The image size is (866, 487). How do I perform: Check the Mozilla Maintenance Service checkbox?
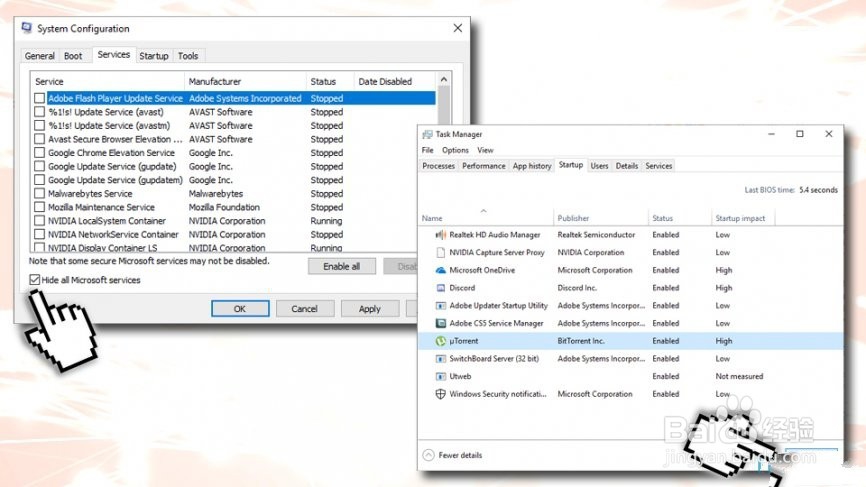[x=39, y=207]
